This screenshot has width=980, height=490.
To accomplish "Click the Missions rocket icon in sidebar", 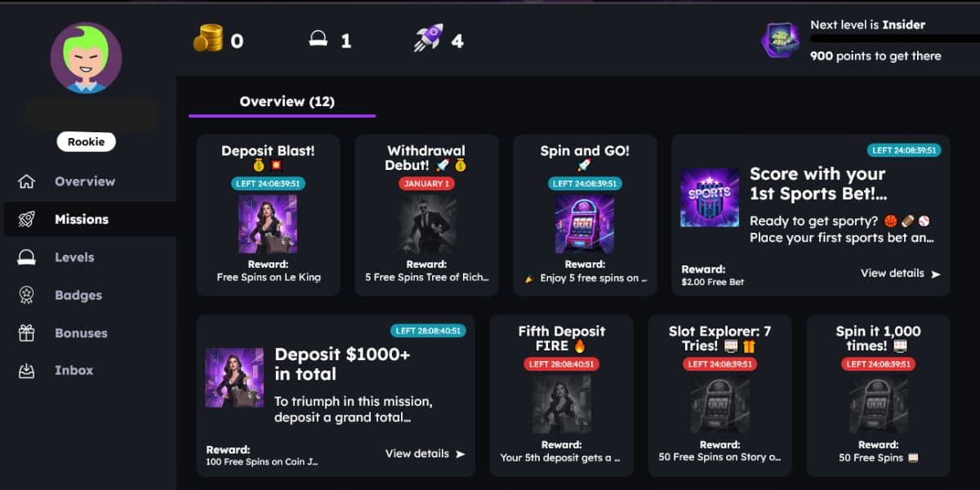I will click(28, 218).
